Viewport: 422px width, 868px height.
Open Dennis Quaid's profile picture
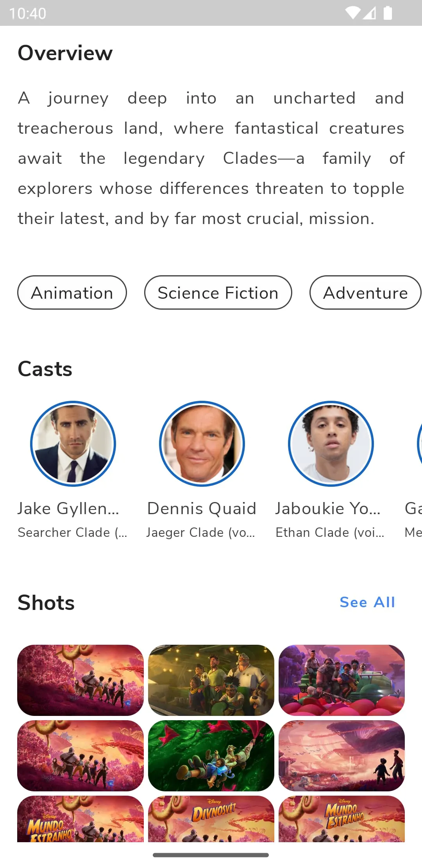(x=202, y=444)
